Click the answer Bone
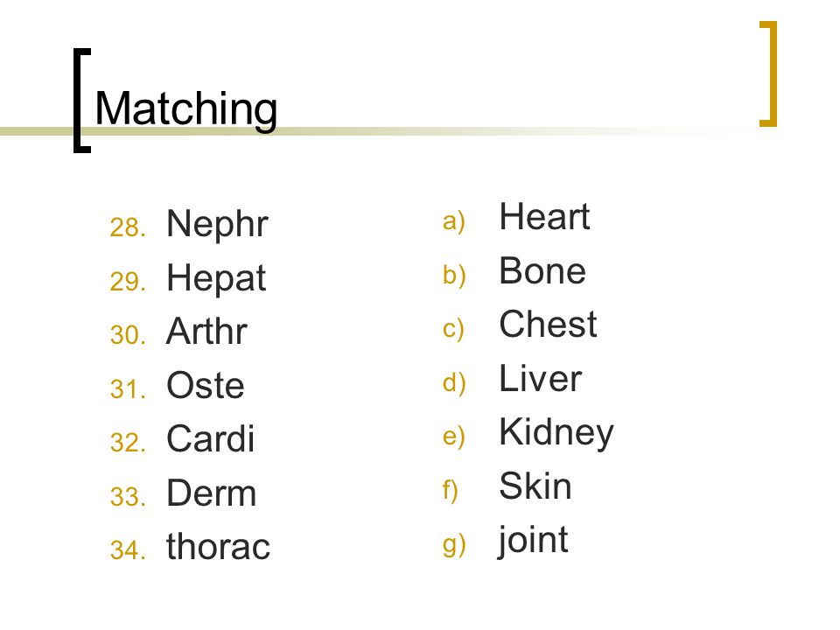 pyautogui.click(x=542, y=270)
